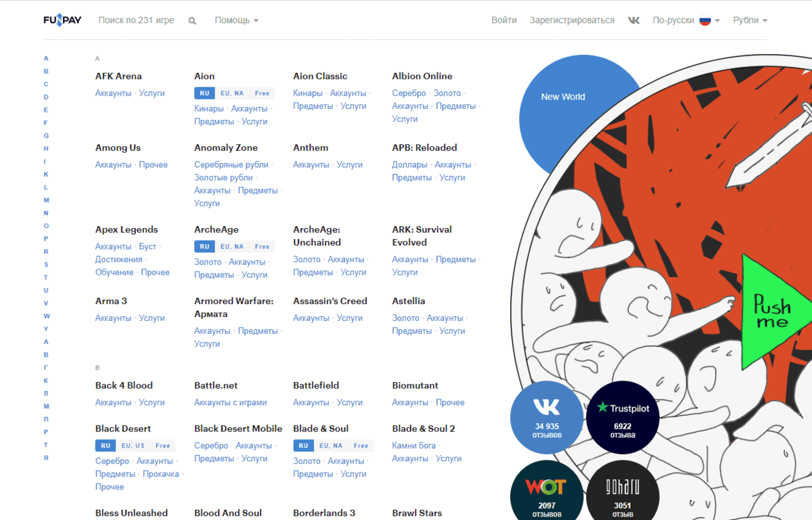The height and width of the screenshot is (520, 812).
Task: Open Серебро under Albion Online
Action: pos(409,93)
